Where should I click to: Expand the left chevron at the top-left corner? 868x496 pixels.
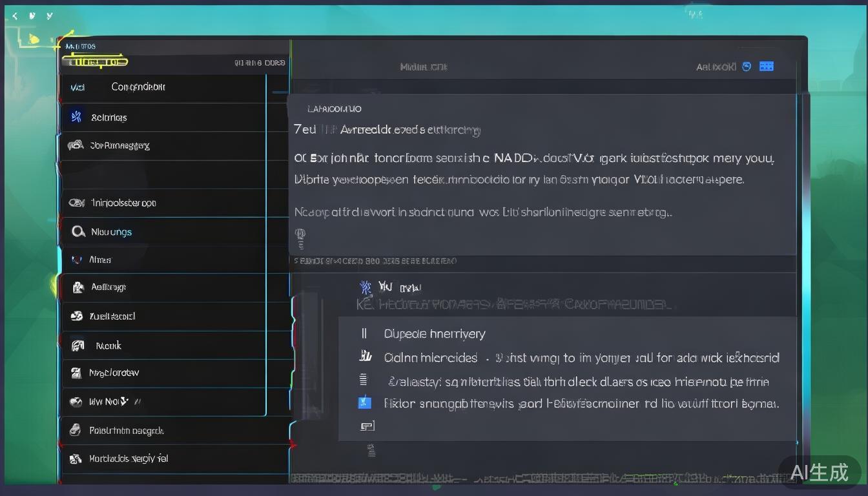pos(15,16)
